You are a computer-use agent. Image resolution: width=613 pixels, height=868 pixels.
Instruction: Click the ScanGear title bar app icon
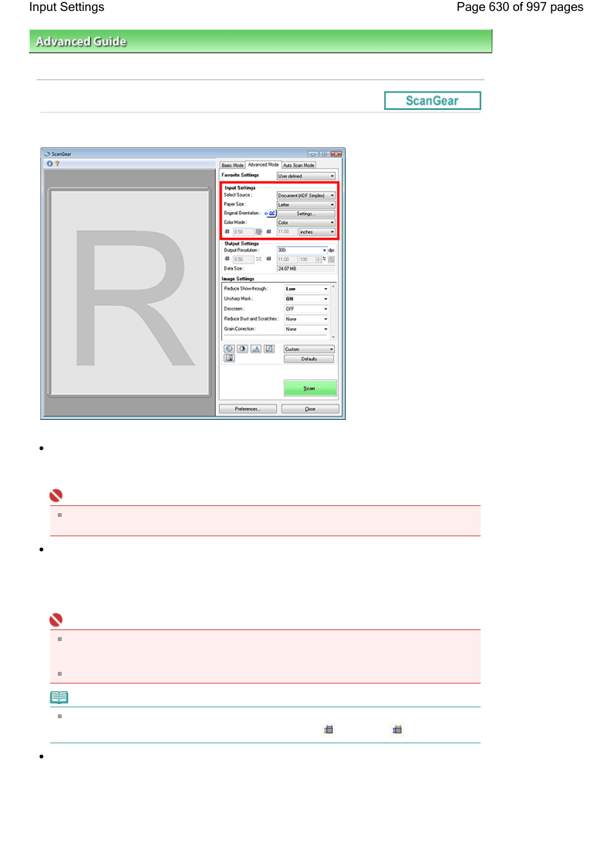(48, 154)
